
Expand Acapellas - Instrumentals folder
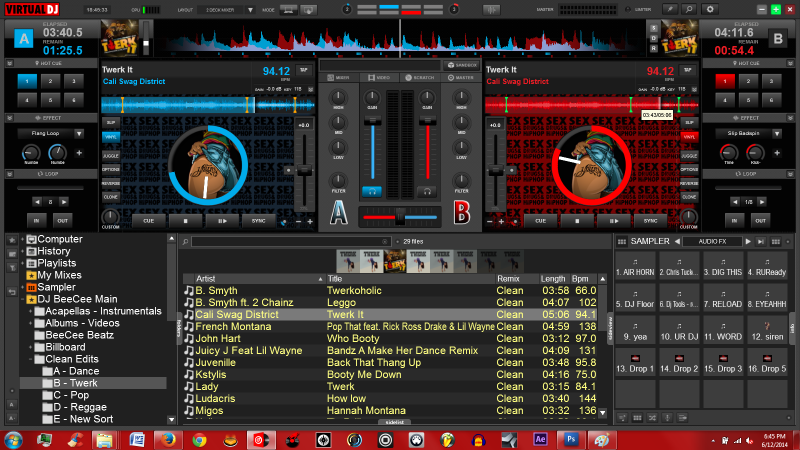point(30,311)
